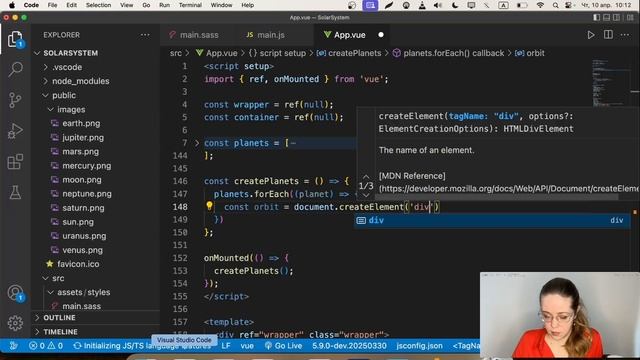Image resolution: width=640 pixels, height=360 pixels.
Task: Open editor more actions ellipsis
Action: tap(625, 35)
